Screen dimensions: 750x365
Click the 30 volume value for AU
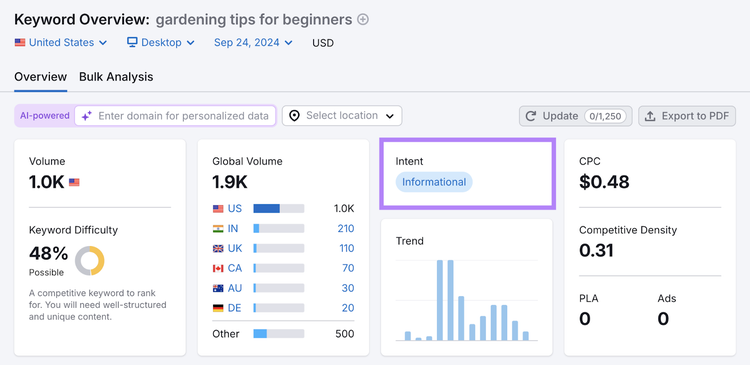coord(348,288)
